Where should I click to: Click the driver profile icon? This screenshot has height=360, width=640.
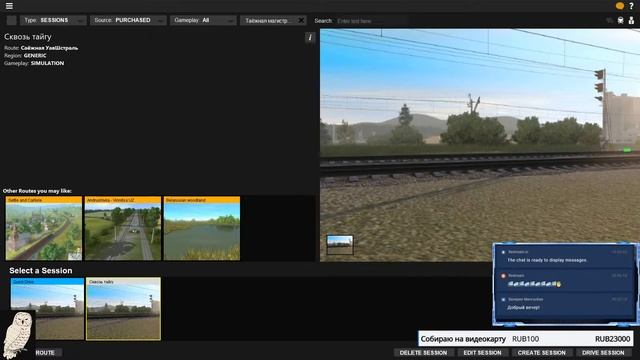631,20
